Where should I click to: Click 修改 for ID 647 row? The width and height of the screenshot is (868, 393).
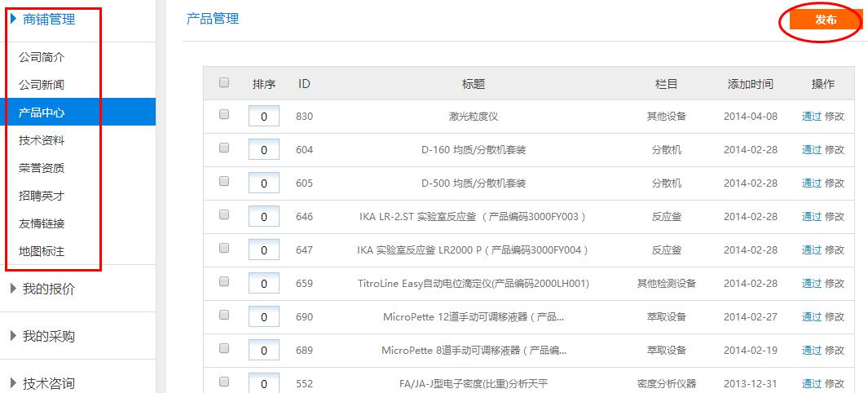coord(835,249)
